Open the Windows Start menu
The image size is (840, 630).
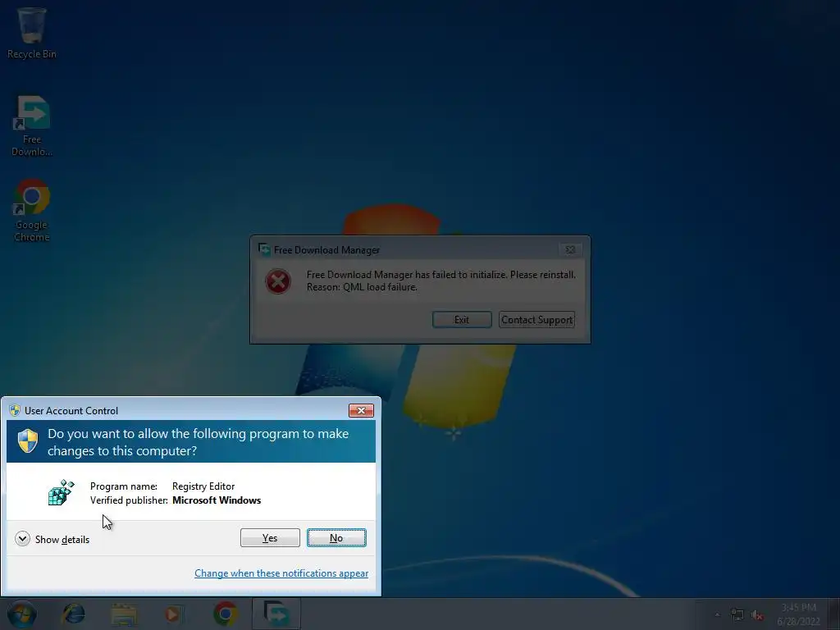(x=21, y=614)
